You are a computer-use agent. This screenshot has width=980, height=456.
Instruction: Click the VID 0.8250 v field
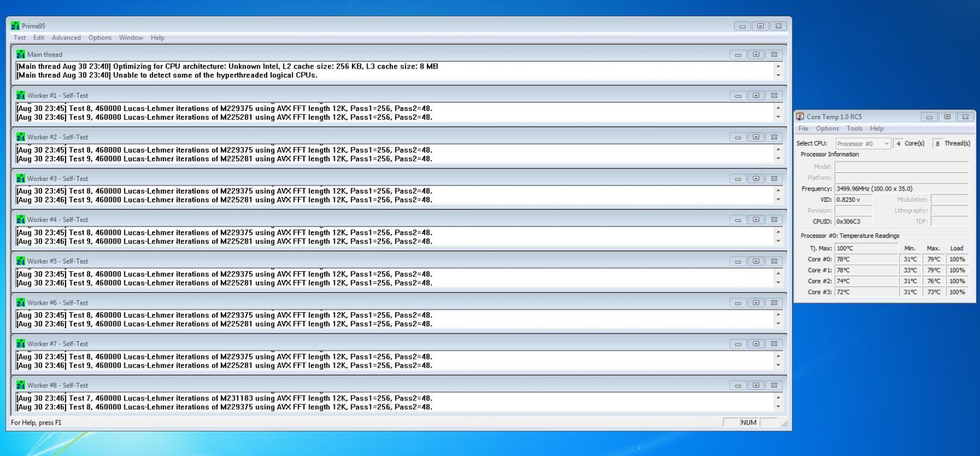(x=853, y=199)
